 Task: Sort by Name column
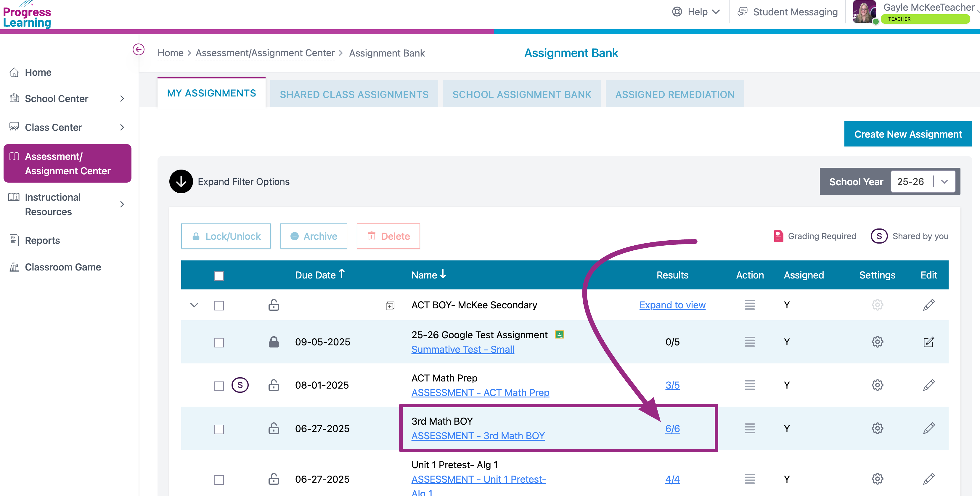(428, 275)
